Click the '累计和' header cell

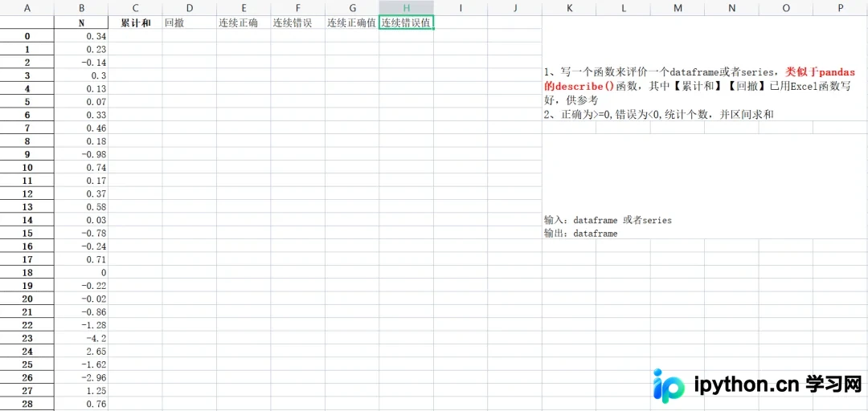(136, 22)
